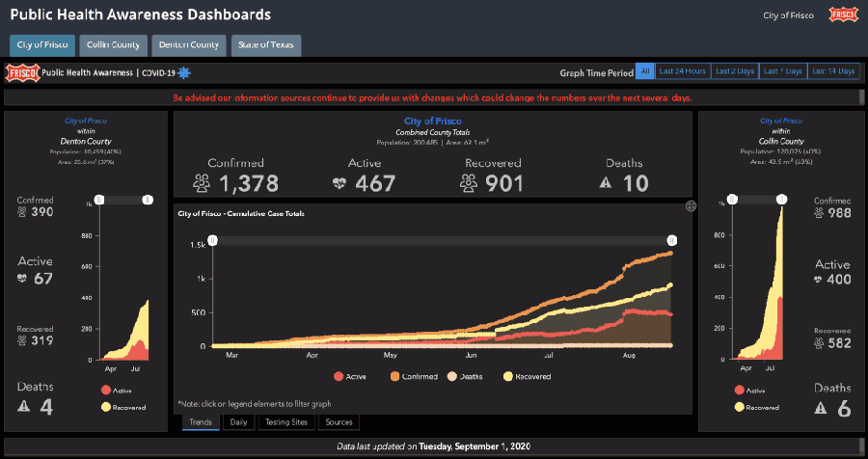868x459 pixels.
Task: Click the Active heart icon beside 67 in the Denton panel
Action: click(22, 279)
